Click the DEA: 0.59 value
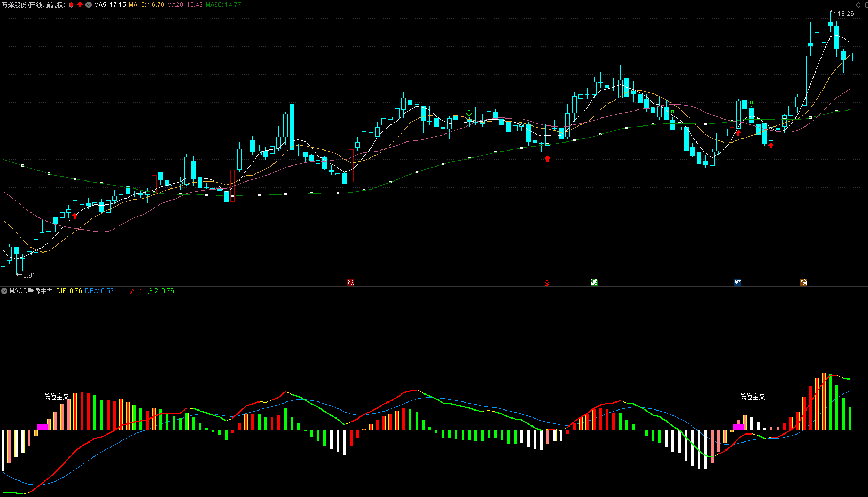The height and width of the screenshot is (497, 868). click(99, 291)
